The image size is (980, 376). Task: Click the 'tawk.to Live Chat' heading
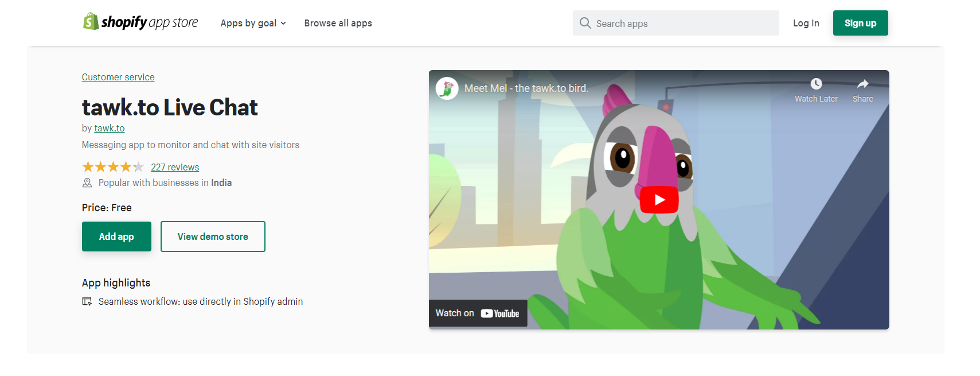(x=170, y=107)
